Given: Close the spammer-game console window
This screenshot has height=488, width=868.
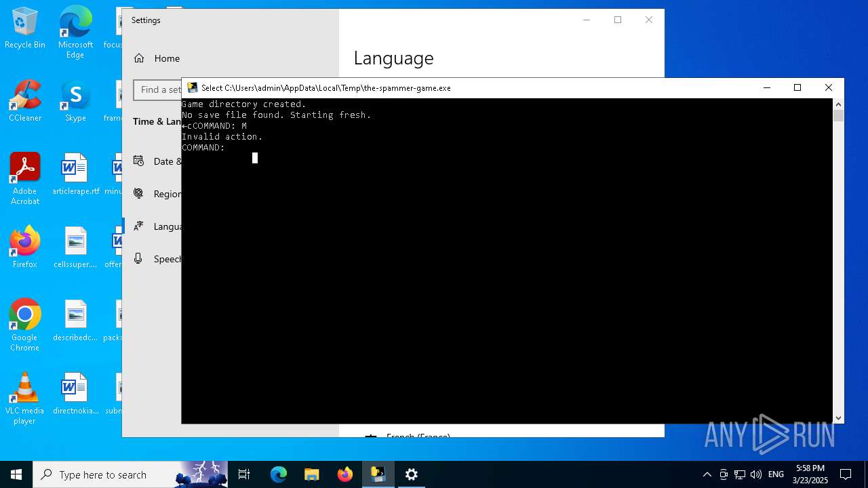Looking at the screenshot, I should pyautogui.click(x=829, y=87).
